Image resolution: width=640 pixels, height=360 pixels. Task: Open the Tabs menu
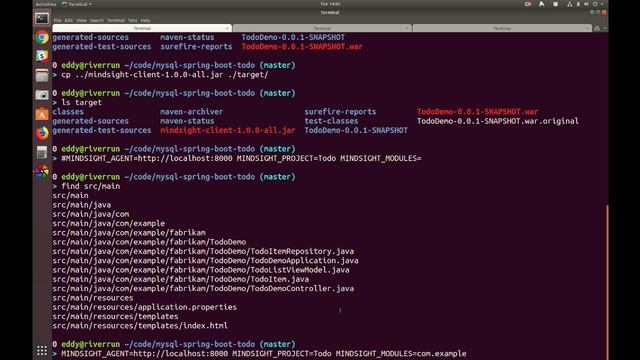[x=133, y=20]
